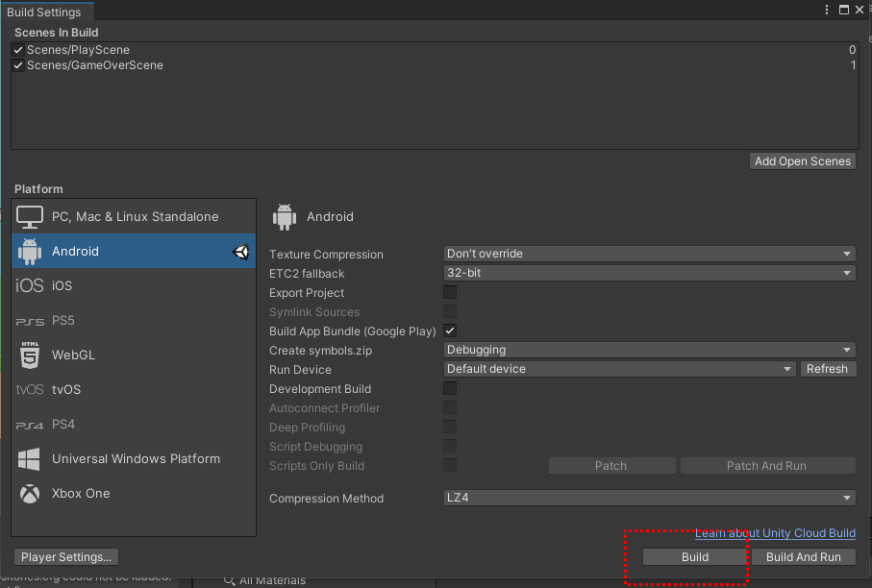This screenshot has height=588, width=872.
Task: Toggle the Deep Profiling checkbox
Action: click(x=450, y=427)
